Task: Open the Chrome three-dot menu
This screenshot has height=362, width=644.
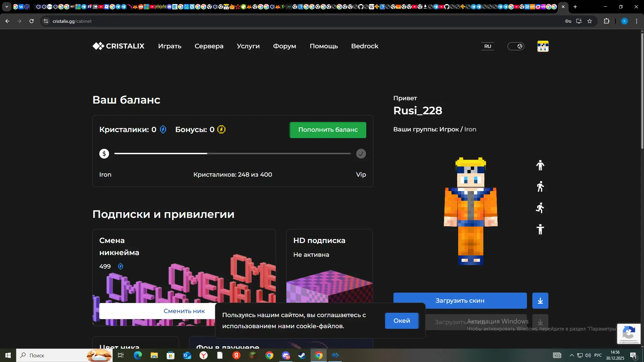Action: click(637, 21)
